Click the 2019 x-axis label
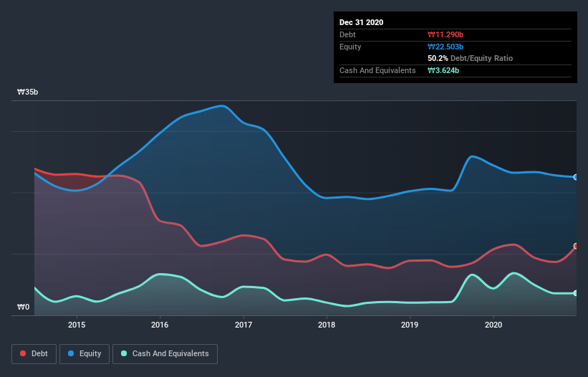This screenshot has width=588, height=377. (x=410, y=325)
